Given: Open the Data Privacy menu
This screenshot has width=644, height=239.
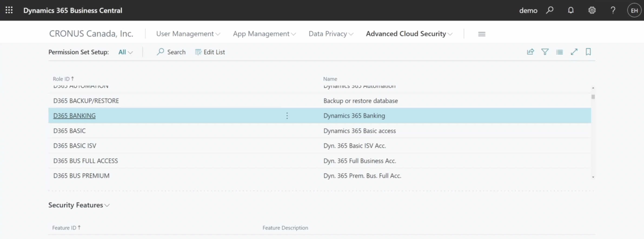Looking at the screenshot, I should 331,34.
